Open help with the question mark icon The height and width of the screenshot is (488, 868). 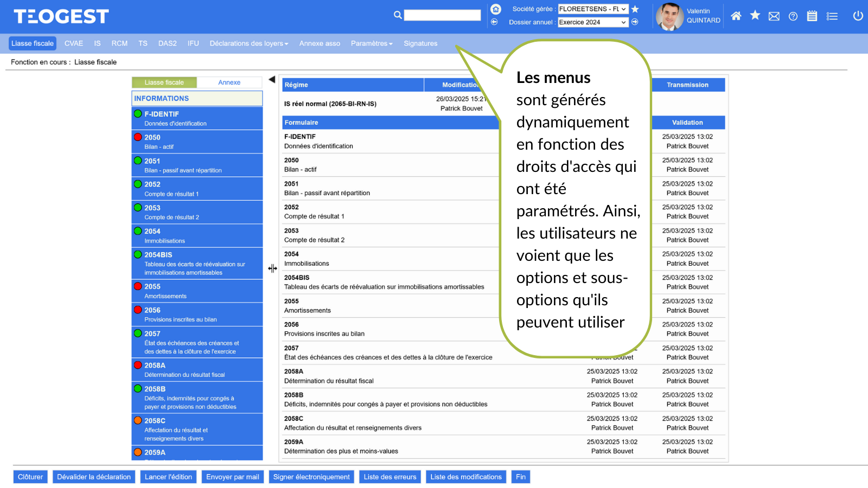793,16
